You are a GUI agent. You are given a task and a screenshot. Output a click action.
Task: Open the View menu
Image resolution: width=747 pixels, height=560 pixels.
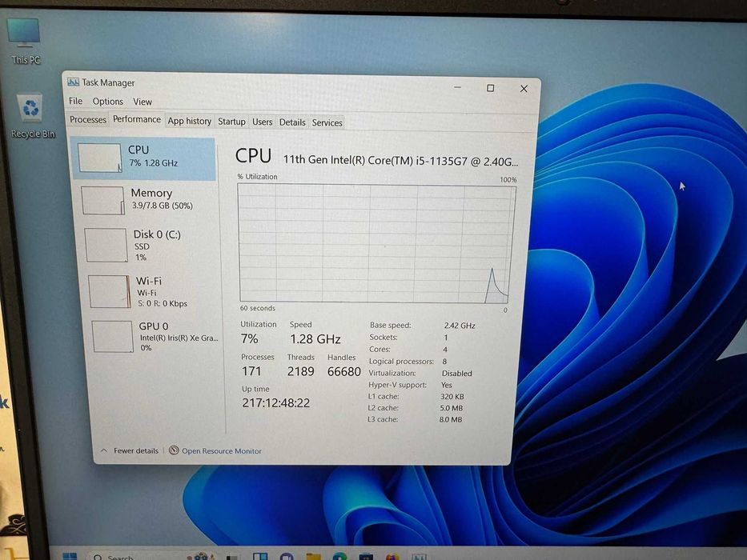142,102
